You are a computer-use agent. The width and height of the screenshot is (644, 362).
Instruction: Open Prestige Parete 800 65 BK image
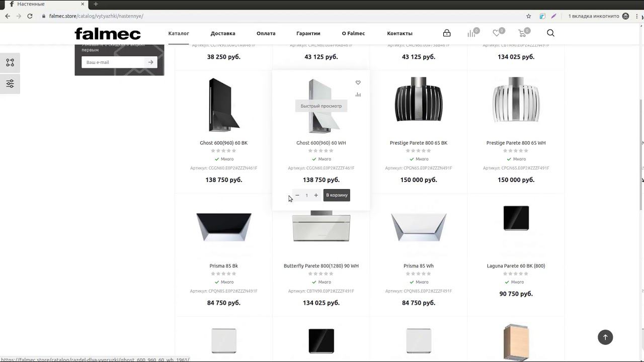point(419,100)
